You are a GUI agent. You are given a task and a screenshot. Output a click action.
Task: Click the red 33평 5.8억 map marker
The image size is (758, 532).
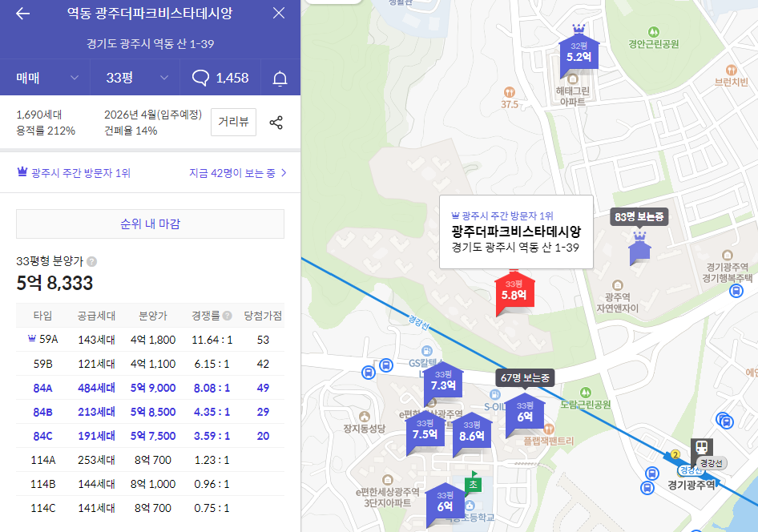pyautogui.click(x=514, y=292)
